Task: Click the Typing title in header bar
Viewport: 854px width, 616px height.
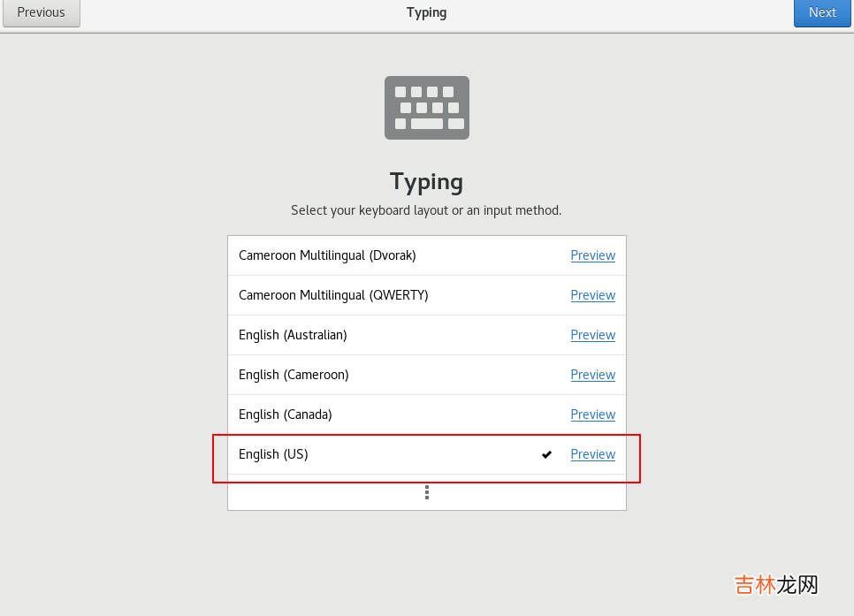Action: coord(426,12)
